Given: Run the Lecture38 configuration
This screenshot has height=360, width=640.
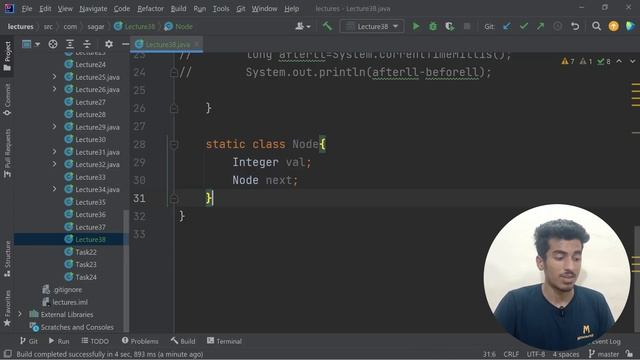Looking at the screenshot, I should click(416, 27).
